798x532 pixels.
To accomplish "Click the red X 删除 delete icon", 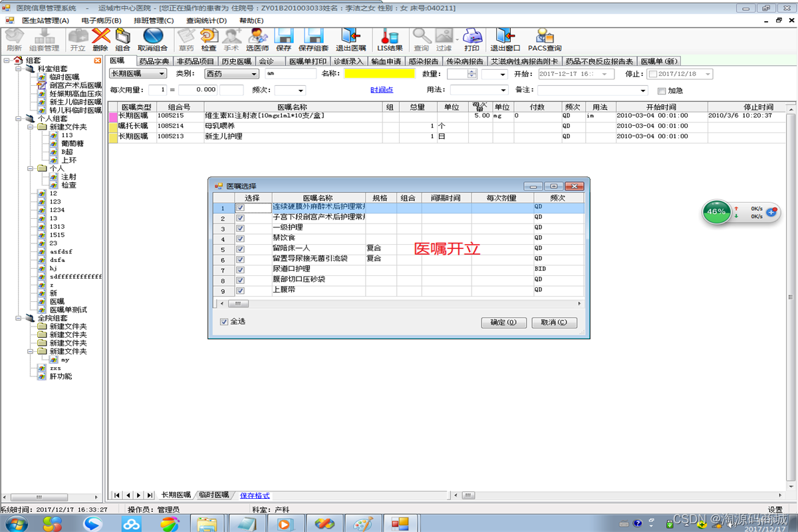I will pos(100,39).
